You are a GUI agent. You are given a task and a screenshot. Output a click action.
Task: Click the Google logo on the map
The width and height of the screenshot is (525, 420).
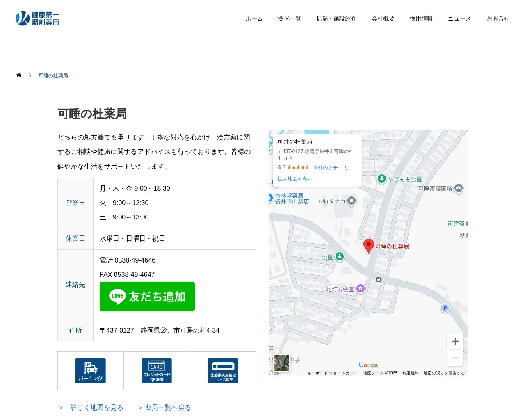(x=368, y=365)
